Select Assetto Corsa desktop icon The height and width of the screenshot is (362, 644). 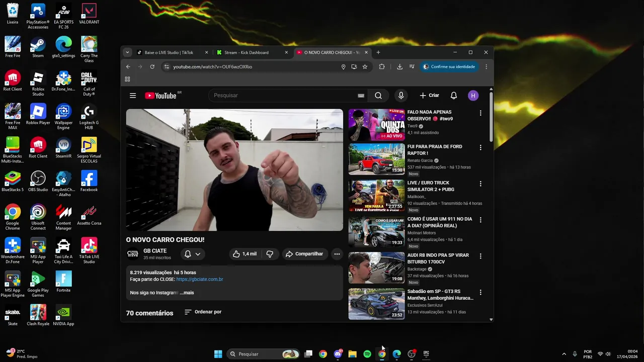point(89,215)
